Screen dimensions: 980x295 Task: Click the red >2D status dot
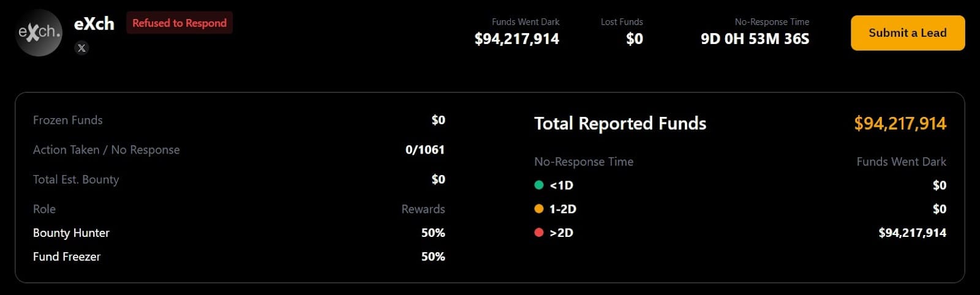click(x=539, y=233)
